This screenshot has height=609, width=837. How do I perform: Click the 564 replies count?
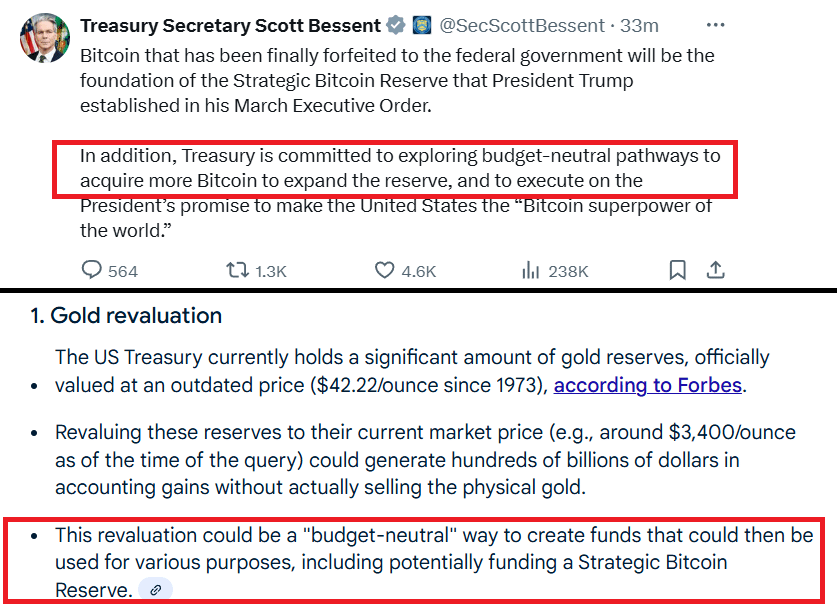click(123, 272)
